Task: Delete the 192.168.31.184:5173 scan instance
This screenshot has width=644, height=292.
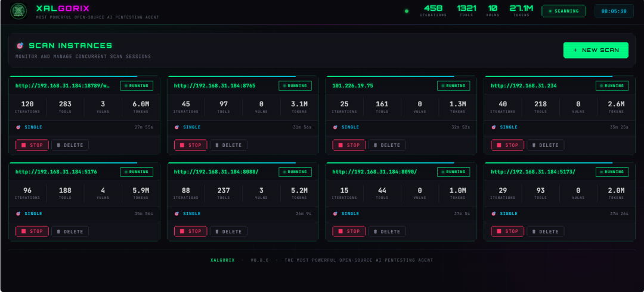Action: [x=546, y=232]
